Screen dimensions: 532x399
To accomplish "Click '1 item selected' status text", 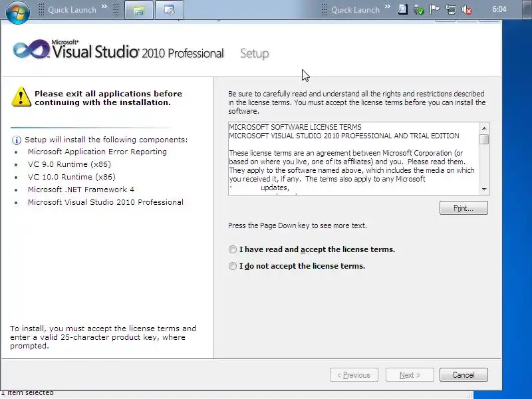I will click(x=27, y=392).
